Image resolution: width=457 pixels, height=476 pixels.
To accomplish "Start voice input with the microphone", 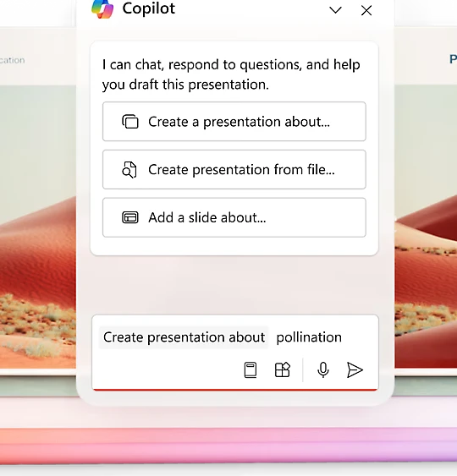I will point(323,369).
